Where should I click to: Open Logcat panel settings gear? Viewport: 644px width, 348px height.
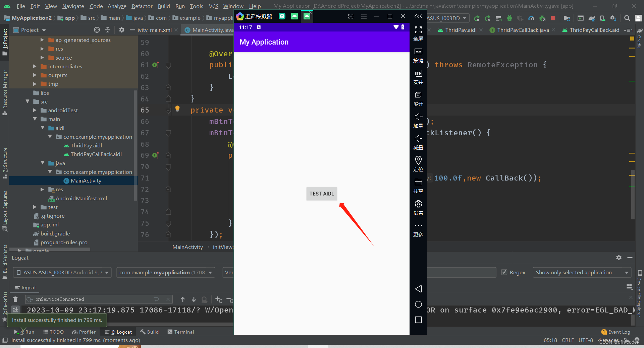click(x=619, y=258)
